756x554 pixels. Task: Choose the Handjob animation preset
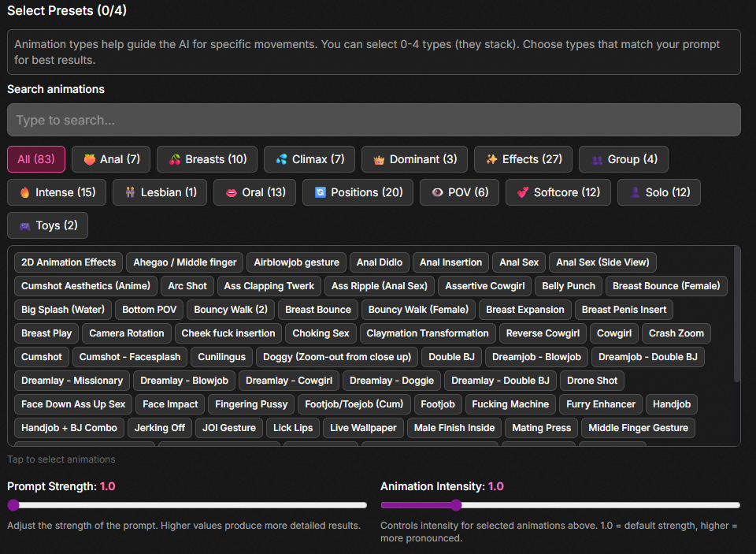[x=671, y=404]
